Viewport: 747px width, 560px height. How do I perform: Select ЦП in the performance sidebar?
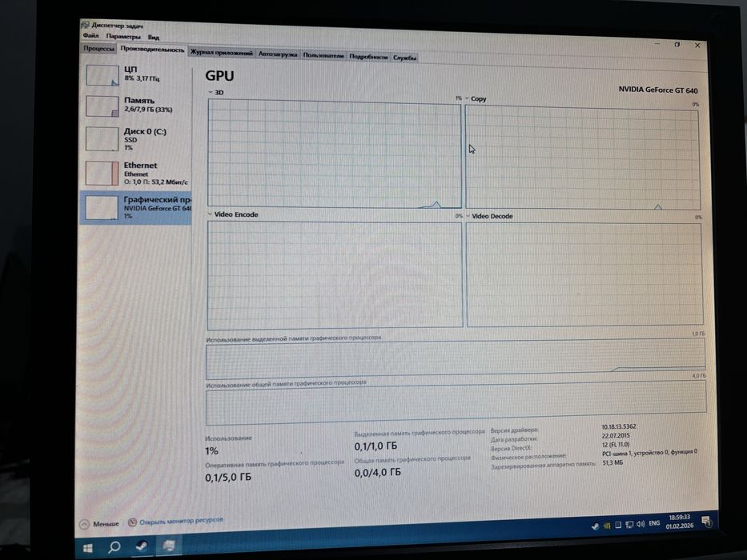pyautogui.click(x=136, y=75)
